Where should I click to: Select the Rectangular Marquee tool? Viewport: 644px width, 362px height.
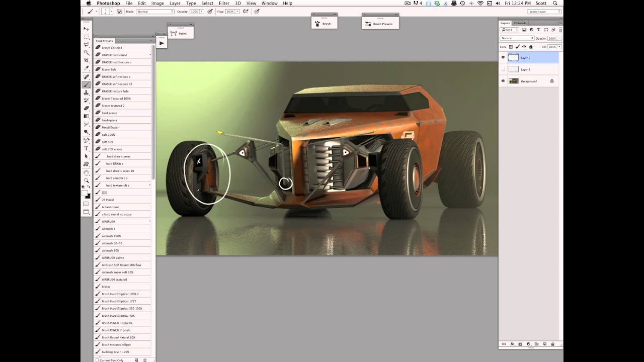click(x=86, y=37)
